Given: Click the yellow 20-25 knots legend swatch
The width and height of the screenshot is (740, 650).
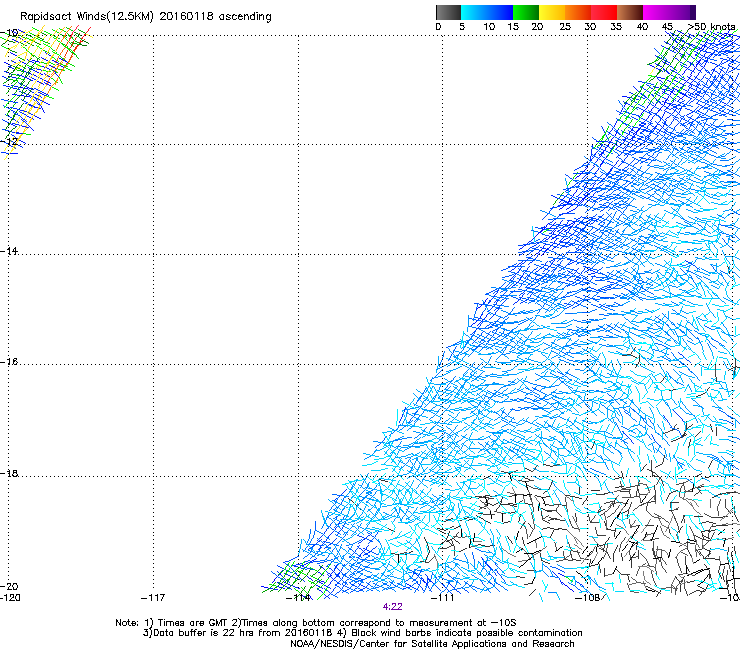Looking at the screenshot, I should (552, 12).
